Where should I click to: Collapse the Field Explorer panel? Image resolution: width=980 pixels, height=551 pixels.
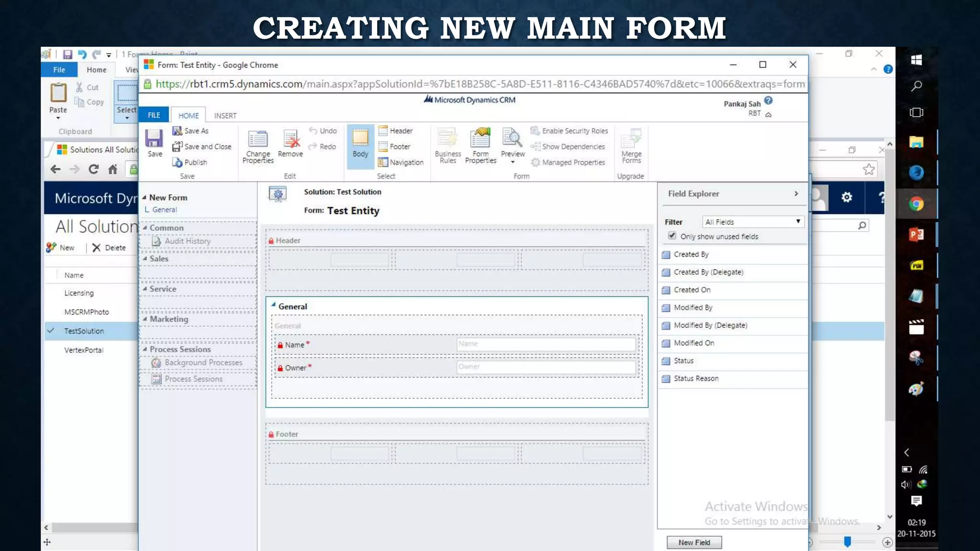point(796,194)
